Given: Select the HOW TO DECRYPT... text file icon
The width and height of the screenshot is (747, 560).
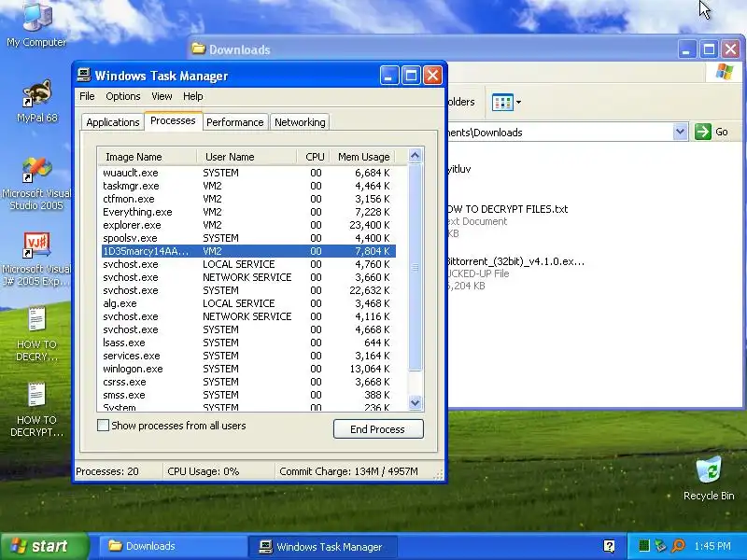Looking at the screenshot, I should point(36,410).
